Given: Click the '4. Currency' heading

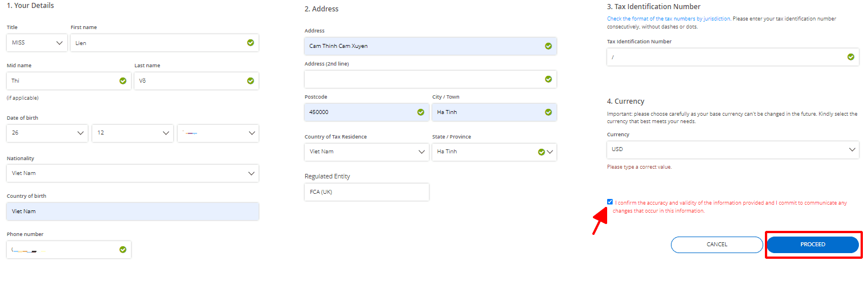Looking at the screenshot, I should [x=626, y=101].
